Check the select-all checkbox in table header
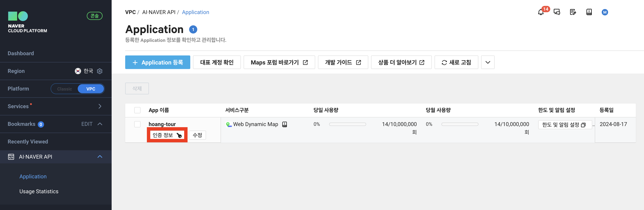Viewport: 644px width, 210px height. 137,110
